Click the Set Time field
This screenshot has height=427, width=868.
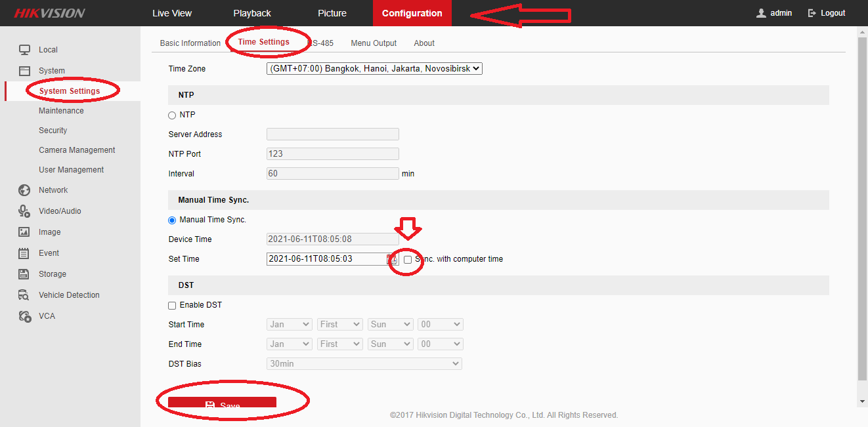(333, 259)
